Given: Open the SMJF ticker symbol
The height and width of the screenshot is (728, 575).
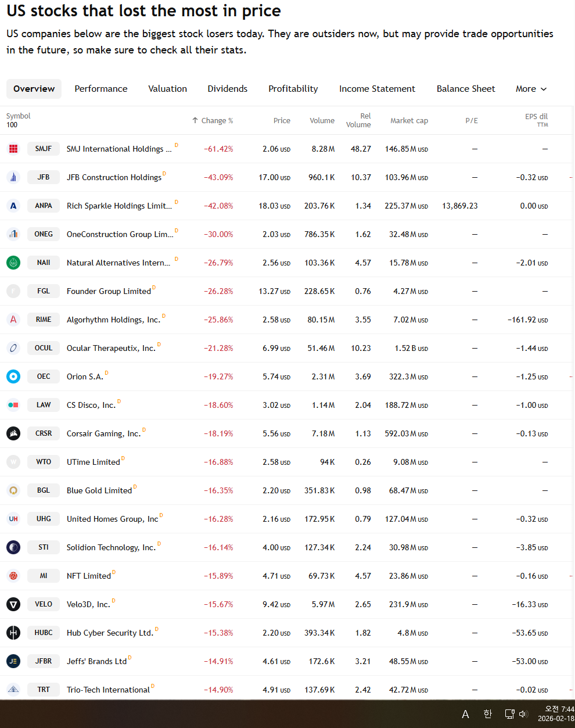Looking at the screenshot, I should point(44,149).
